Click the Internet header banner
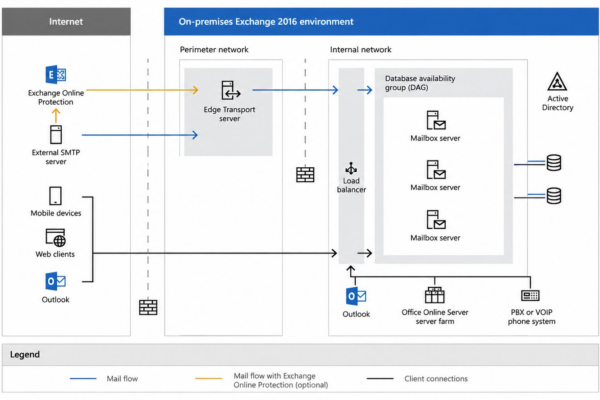Image resolution: width=600 pixels, height=400 pixels. click(66, 21)
